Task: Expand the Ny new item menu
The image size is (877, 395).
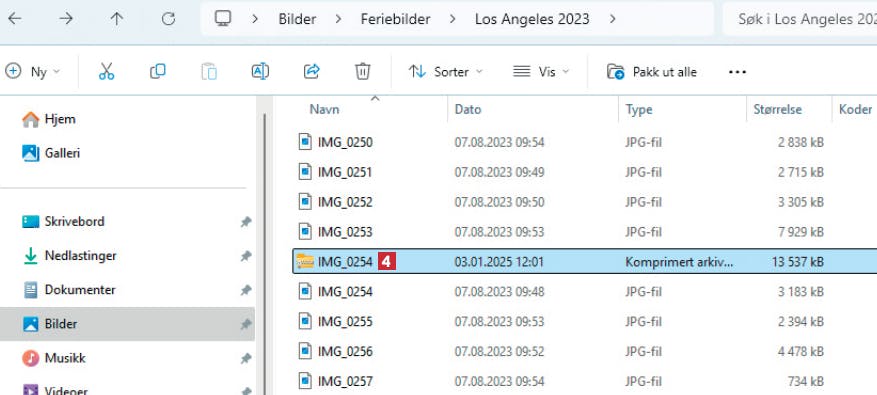Action: (x=32, y=72)
